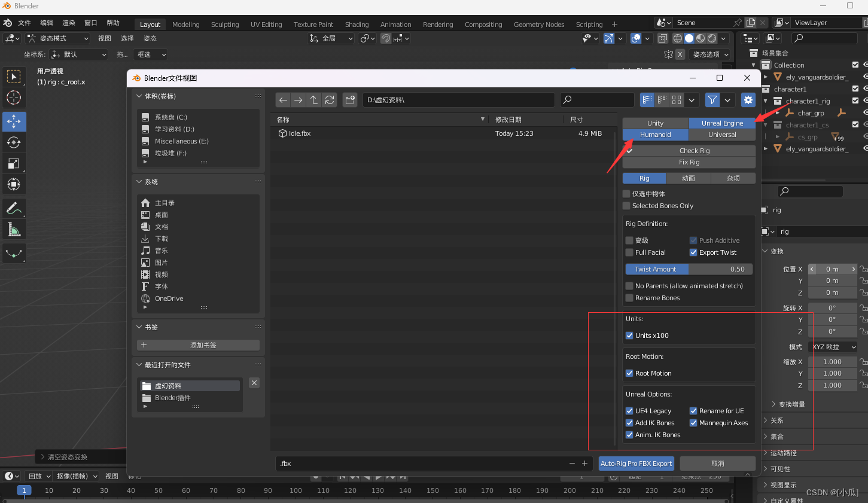Select Unity export target
The image size is (868, 503).
coord(656,123)
